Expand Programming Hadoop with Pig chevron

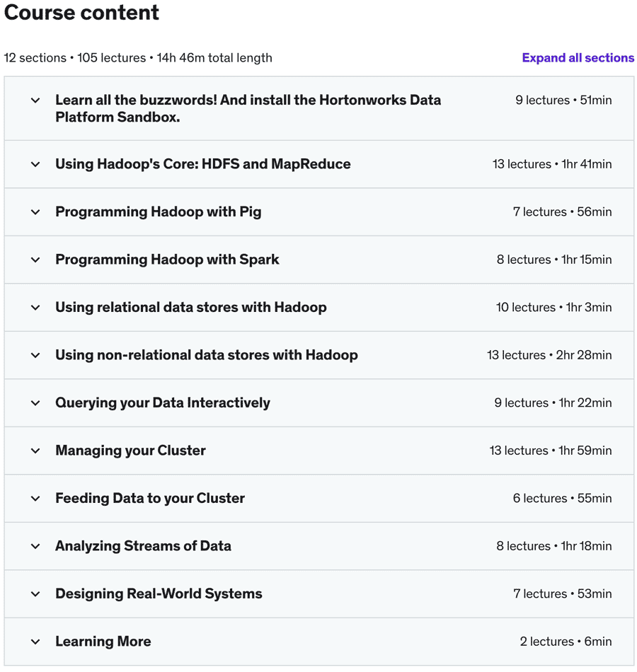pos(35,212)
